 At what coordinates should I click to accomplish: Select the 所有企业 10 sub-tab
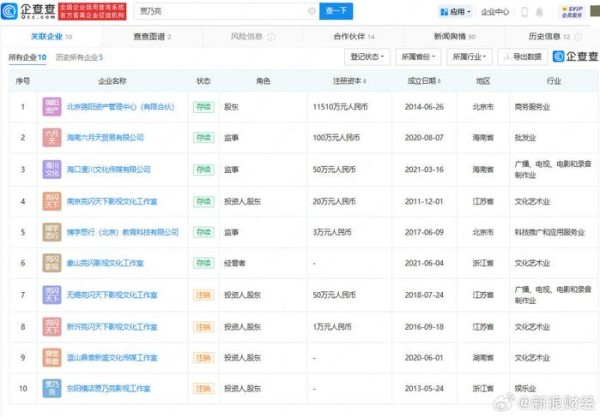click(x=27, y=57)
